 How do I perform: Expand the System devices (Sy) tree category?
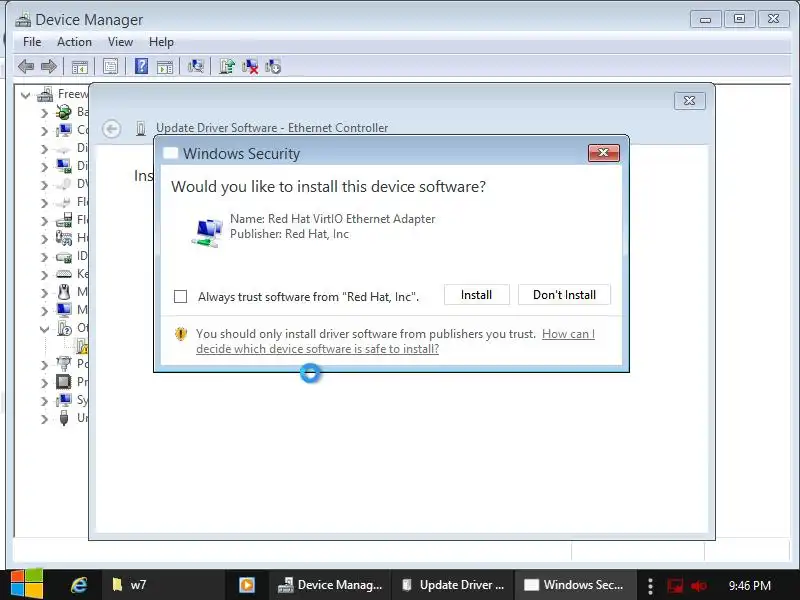point(44,401)
